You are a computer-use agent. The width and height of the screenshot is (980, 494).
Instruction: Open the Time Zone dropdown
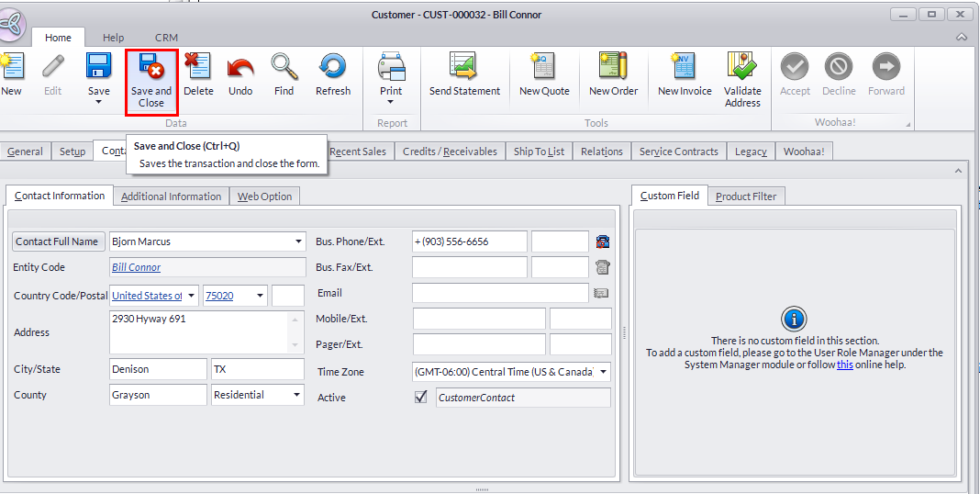click(x=603, y=373)
